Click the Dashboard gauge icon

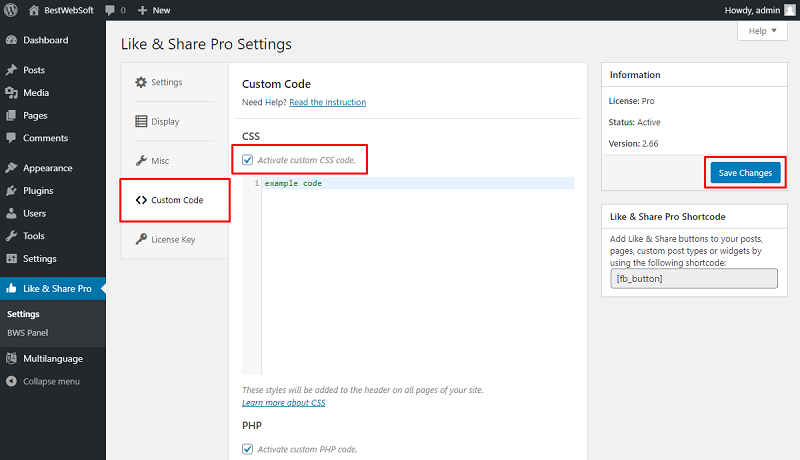click(11, 40)
